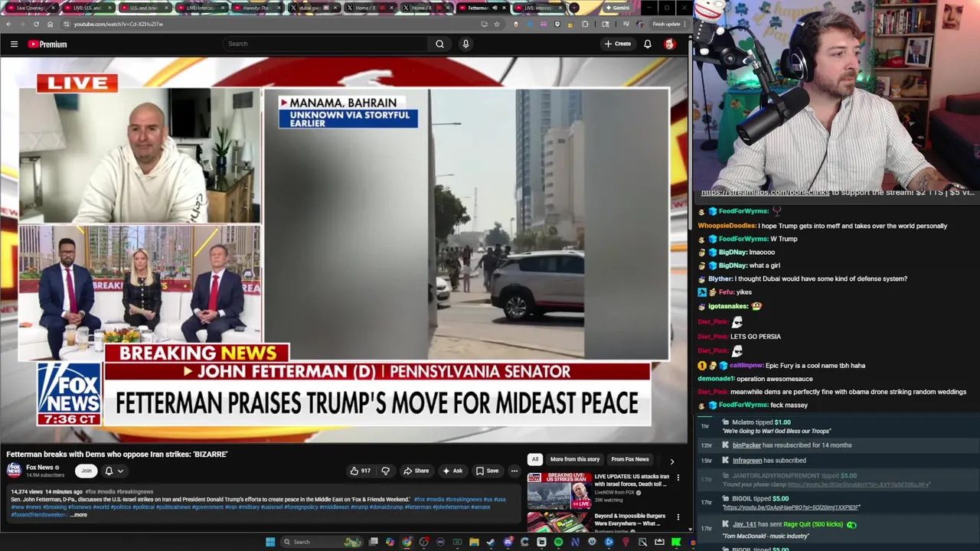980x551 pixels.
Task: Click the Create button
Action: (x=618, y=44)
